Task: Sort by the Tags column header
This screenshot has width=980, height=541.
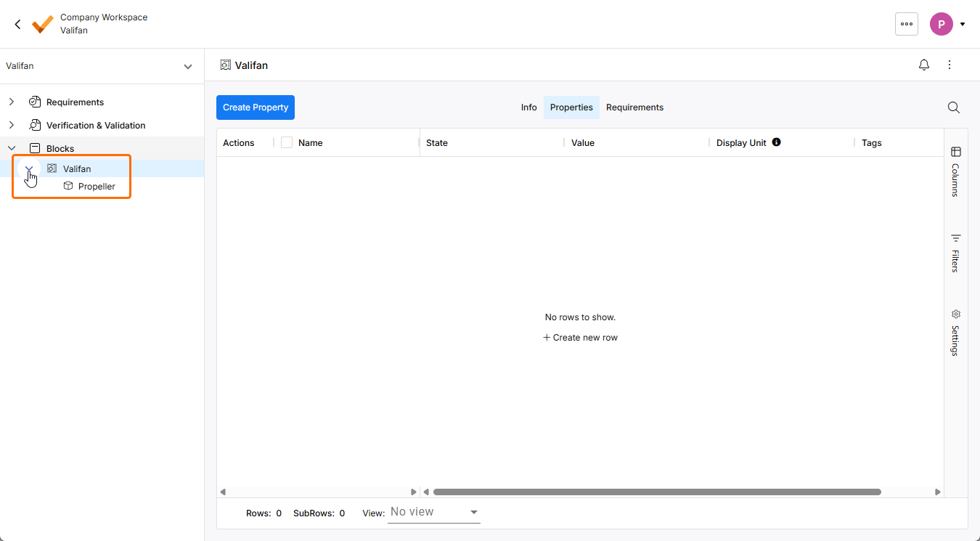Action: (872, 142)
